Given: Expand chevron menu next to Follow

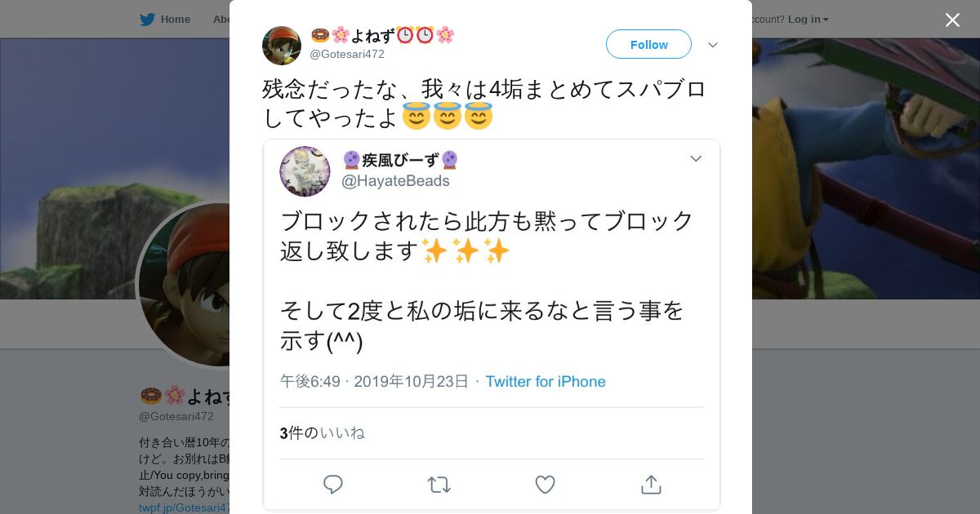Looking at the screenshot, I should (x=713, y=45).
